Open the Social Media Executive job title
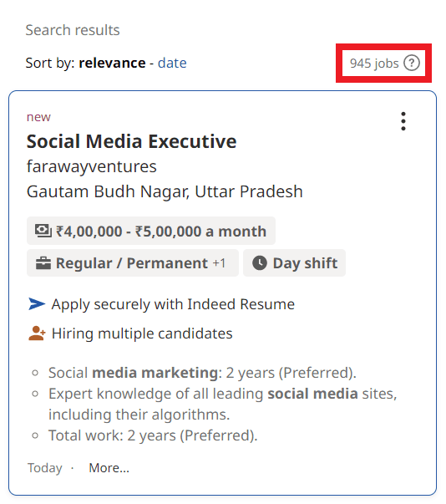 tap(131, 141)
